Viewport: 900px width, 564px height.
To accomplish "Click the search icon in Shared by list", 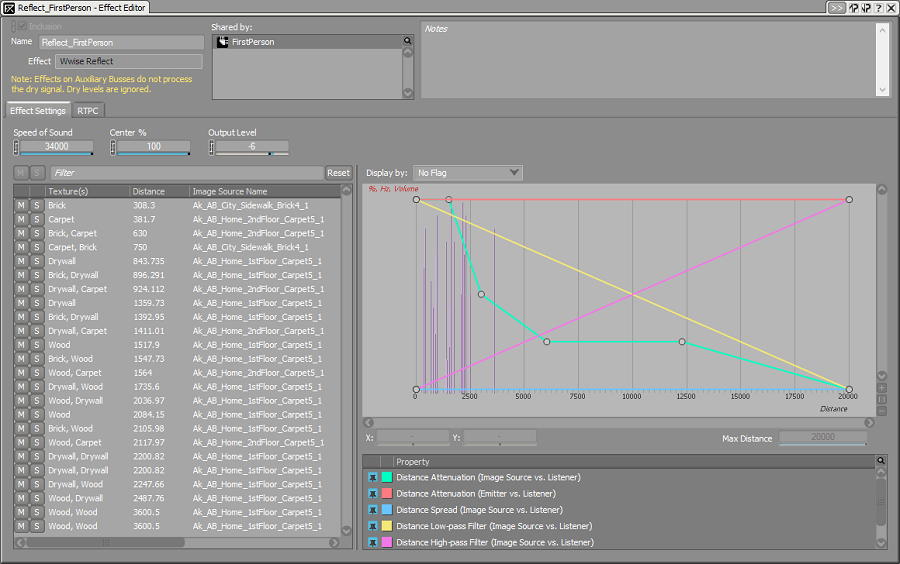I will click(408, 42).
